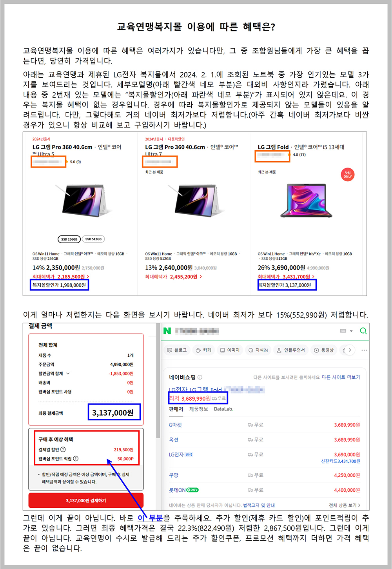Open the 최대혜택가 3,431,700원 link

pyautogui.click(x=286, y=277)
